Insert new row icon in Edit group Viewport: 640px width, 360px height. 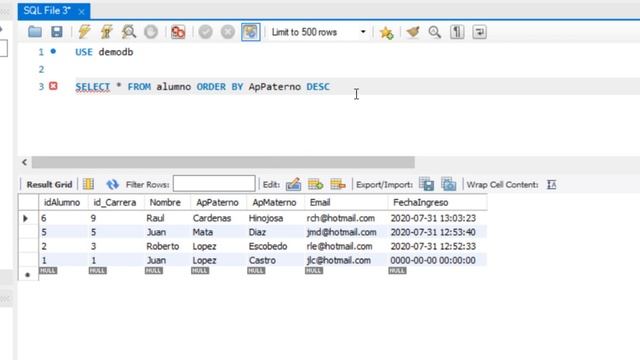pyautogui.click(x=315, y=184)
